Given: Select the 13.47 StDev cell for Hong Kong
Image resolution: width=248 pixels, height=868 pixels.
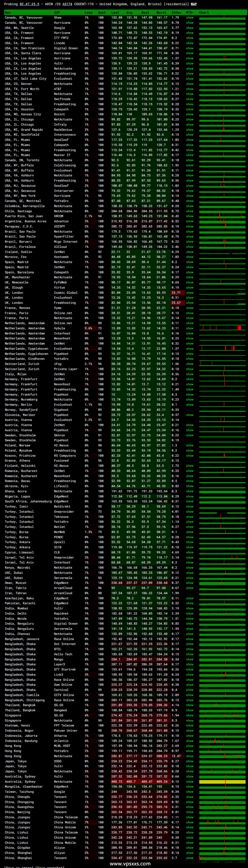Looking at the screenshot, I should (176, 756).
